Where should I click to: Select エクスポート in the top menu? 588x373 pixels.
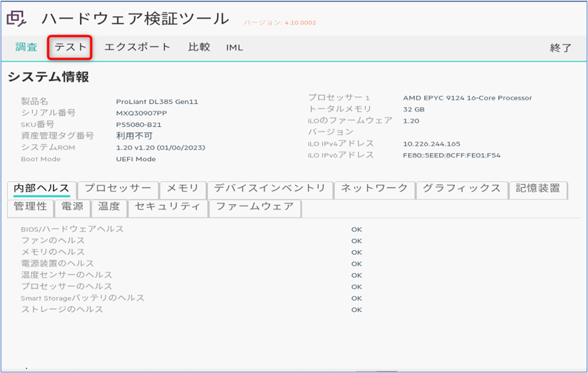click(x=138, y=48)
